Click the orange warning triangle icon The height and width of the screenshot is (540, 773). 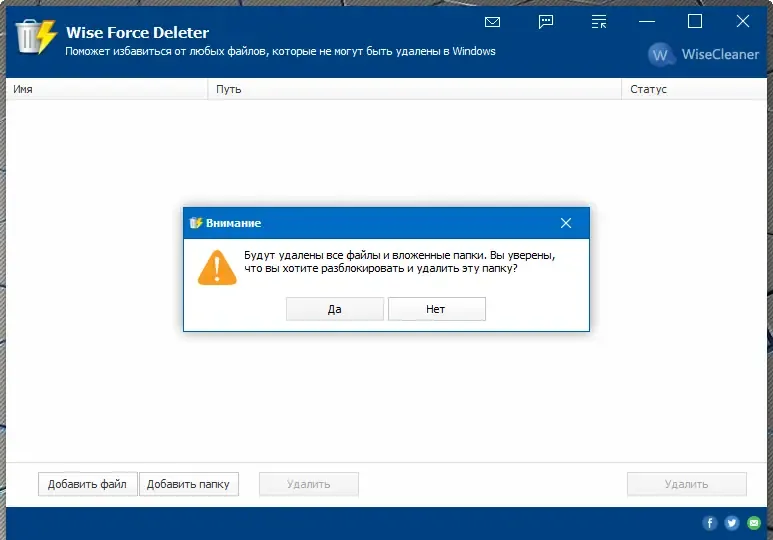217,268
